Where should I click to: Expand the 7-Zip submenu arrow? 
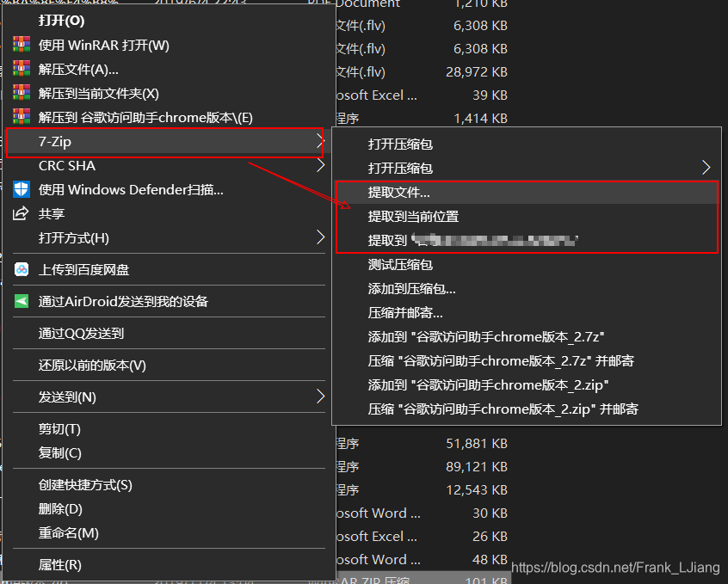[x=320, y=141]
